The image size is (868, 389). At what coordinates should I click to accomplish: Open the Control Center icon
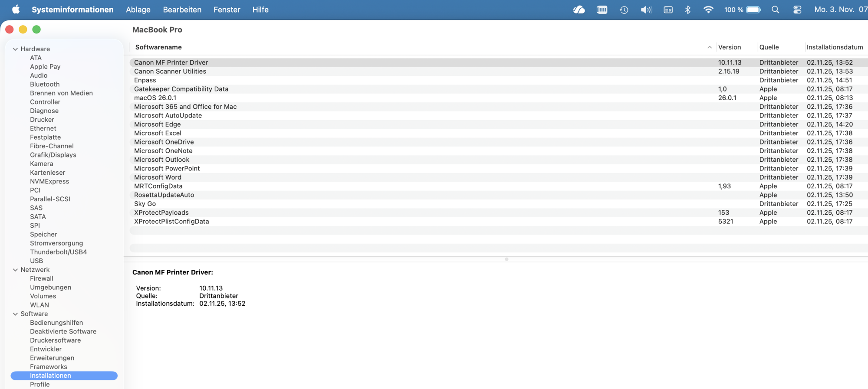tap(797, 10)
